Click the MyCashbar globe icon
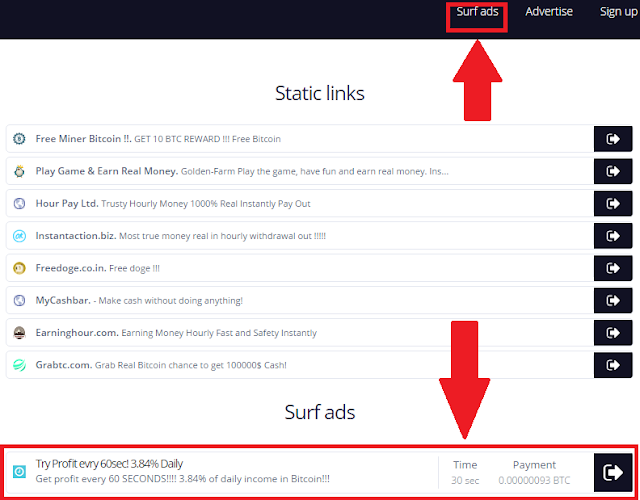This screenshot has width=640, height=500. click(19, 300)
